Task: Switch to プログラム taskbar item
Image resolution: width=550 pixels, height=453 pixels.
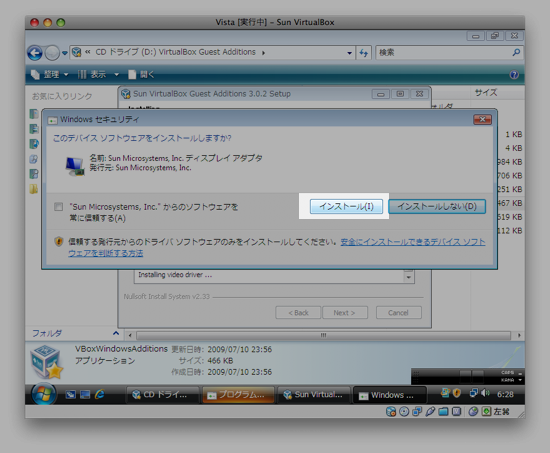Action: click(x=238, y=395)
